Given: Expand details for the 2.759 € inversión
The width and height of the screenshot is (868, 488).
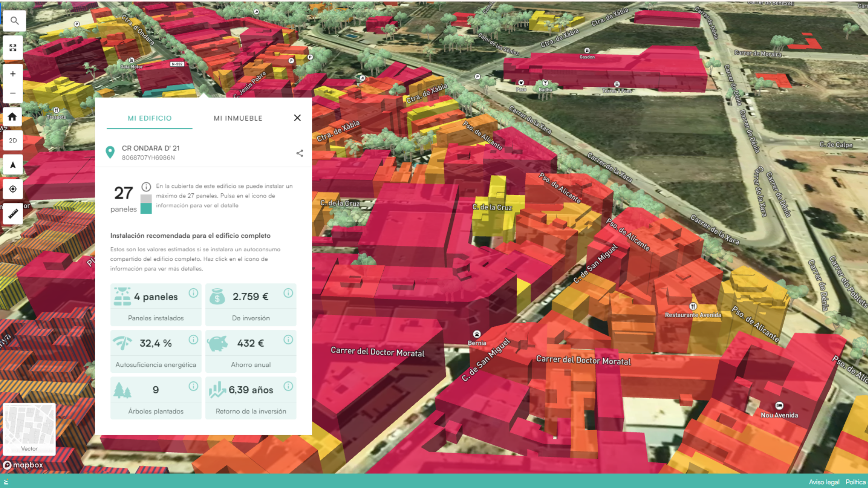Looking at the screenshot, I should (x=288, y=293).
